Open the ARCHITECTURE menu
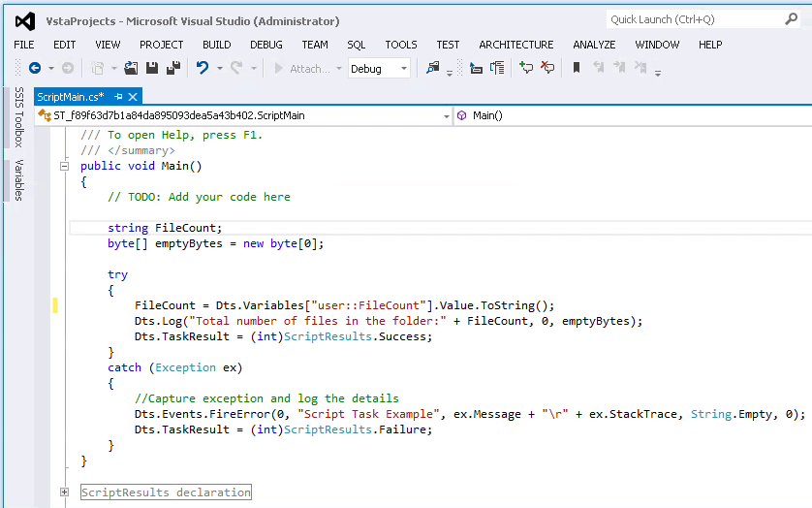This screenshot has height=508, width=812. tap(515, 45)
